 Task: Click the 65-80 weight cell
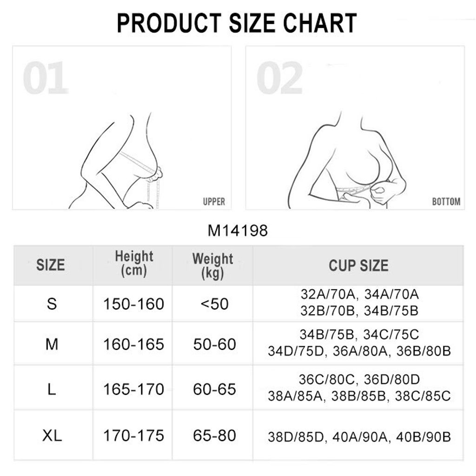coord(214,436)
